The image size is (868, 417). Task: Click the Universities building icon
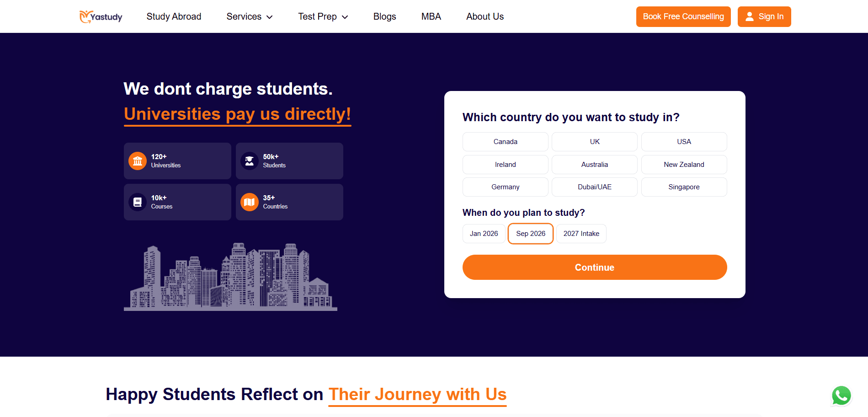coord(138,161)
